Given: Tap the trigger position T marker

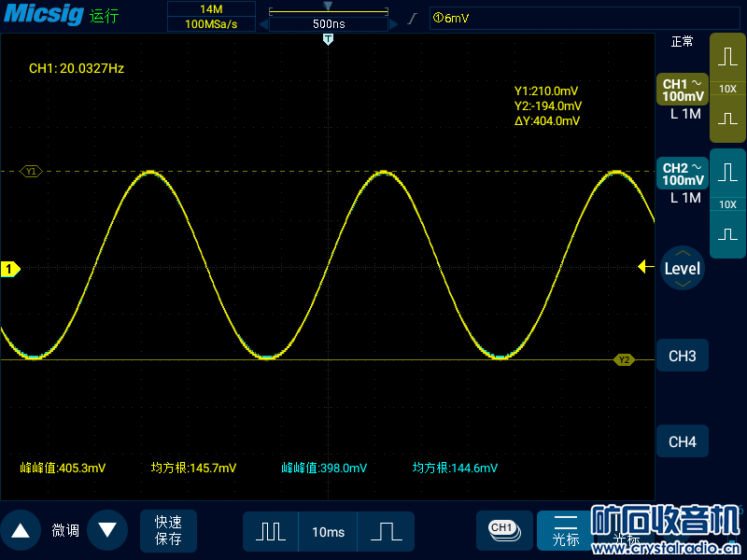Looking at the screenshot, I should coord(328,40).
